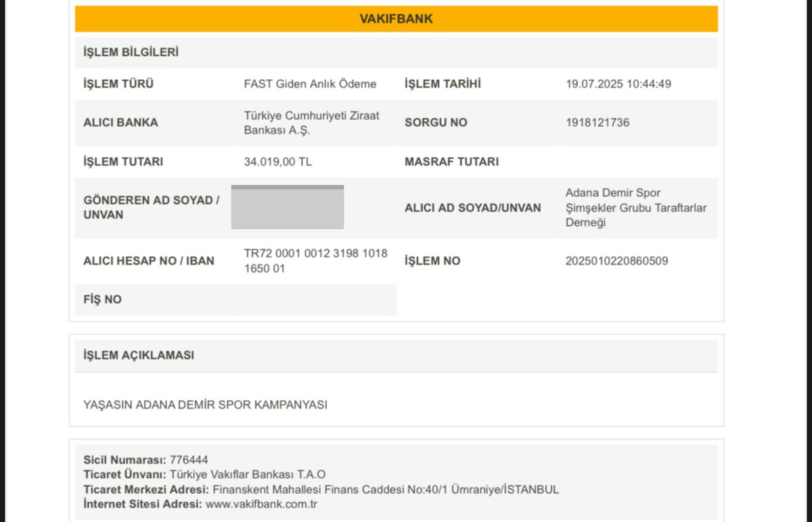Select recipient 'Adana Demir Spor Şimşekler Grubu' name
The image size is (812, 522).
(x=636, y=208)
